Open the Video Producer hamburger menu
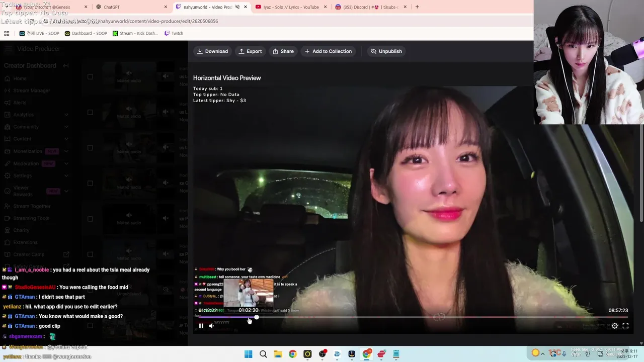This screenshot has width=644, height=362. 9,49
